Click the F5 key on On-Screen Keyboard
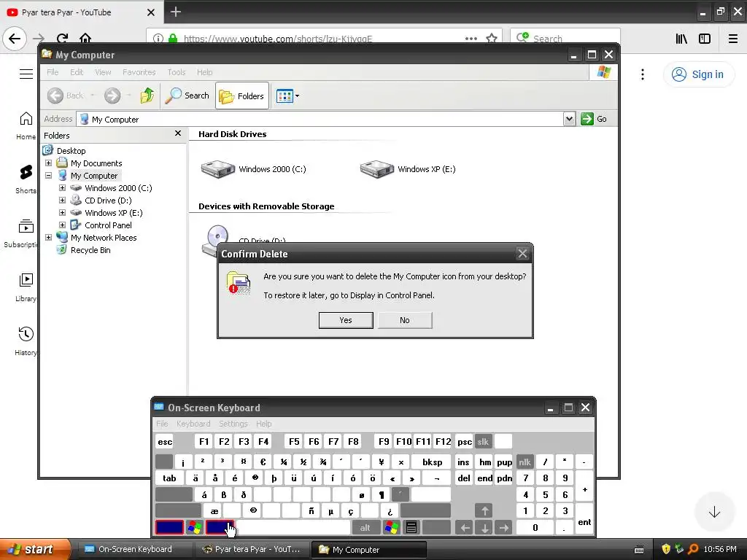 coord(294,441)
